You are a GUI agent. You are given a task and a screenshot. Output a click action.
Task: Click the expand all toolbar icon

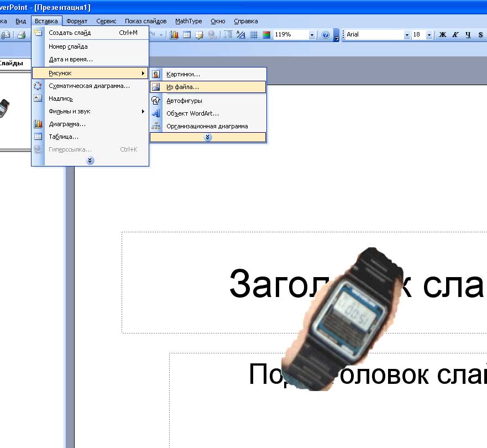[228, 34]
